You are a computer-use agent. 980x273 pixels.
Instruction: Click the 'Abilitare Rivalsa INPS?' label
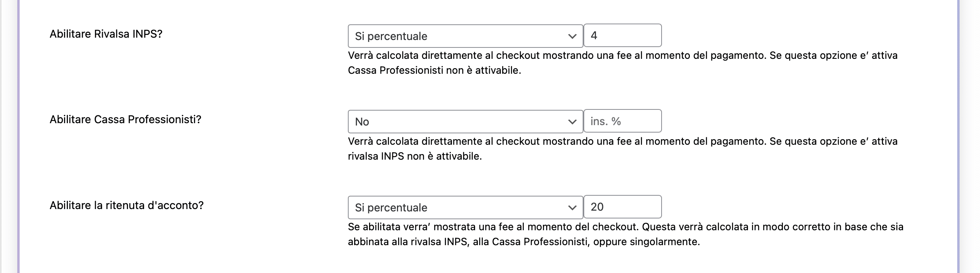[106, 34]
